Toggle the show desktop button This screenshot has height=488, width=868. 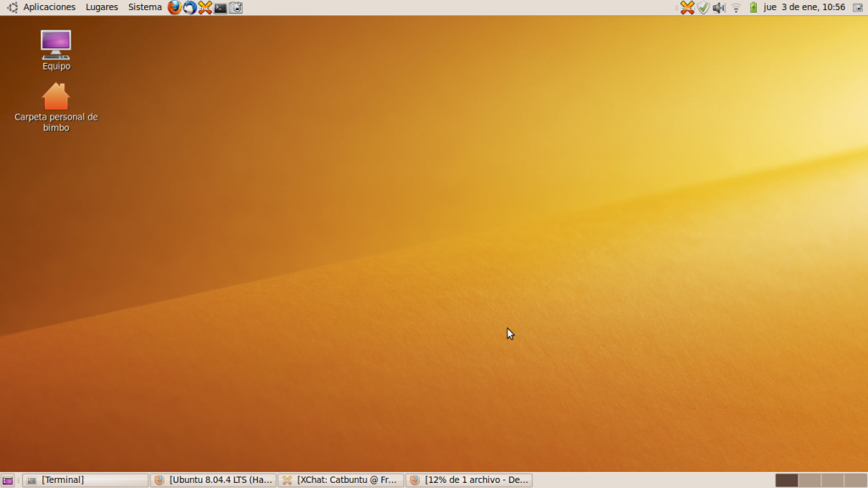click(x=8, y=480)
